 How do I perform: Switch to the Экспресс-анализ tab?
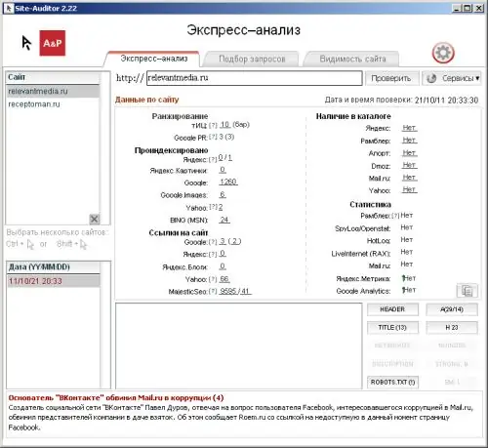pos(154,59)
